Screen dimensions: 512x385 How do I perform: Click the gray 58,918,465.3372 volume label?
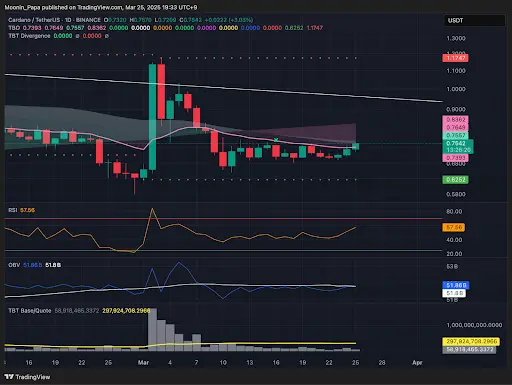pos(469,350)
